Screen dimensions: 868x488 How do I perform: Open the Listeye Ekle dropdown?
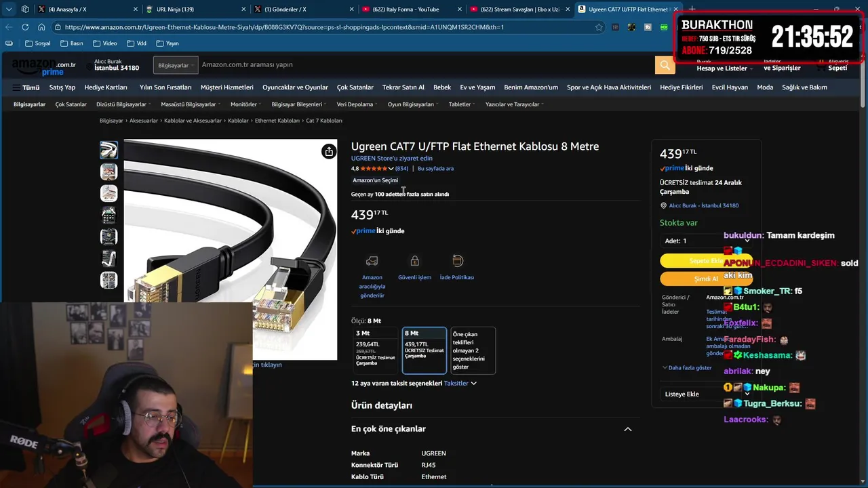[x=706, y=394]
